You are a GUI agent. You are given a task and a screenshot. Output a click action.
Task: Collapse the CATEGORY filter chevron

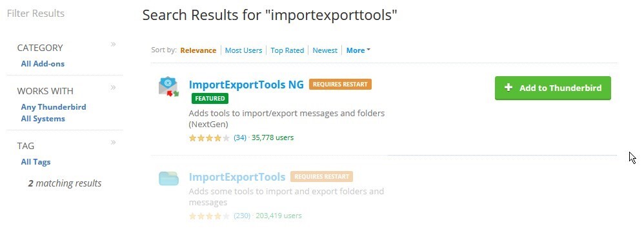pyautogui.click(x=114, y=45)
